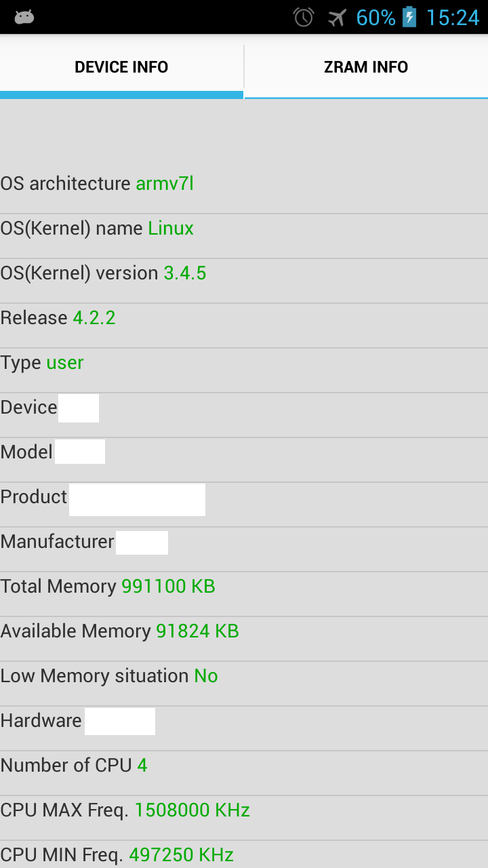The image size is (488, 868).
Task: Switch to the ZRAM INFO tab
Action: pos(366,67)
